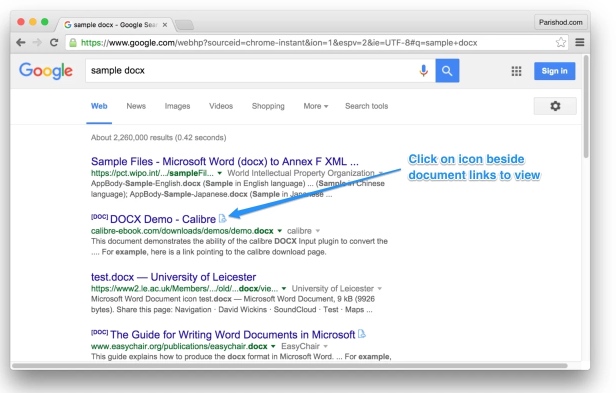
Task: Open the Chrome hamburger menu
Action: 580,42
